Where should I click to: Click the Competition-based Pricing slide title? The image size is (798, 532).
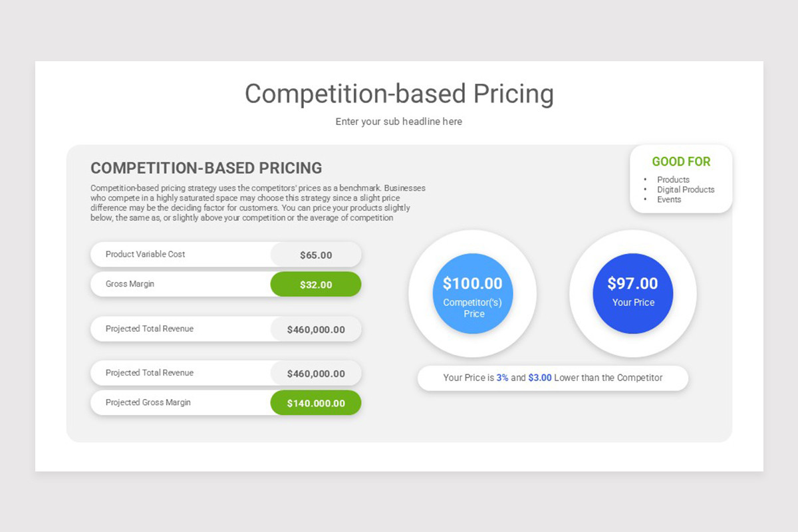coord(399,94)
